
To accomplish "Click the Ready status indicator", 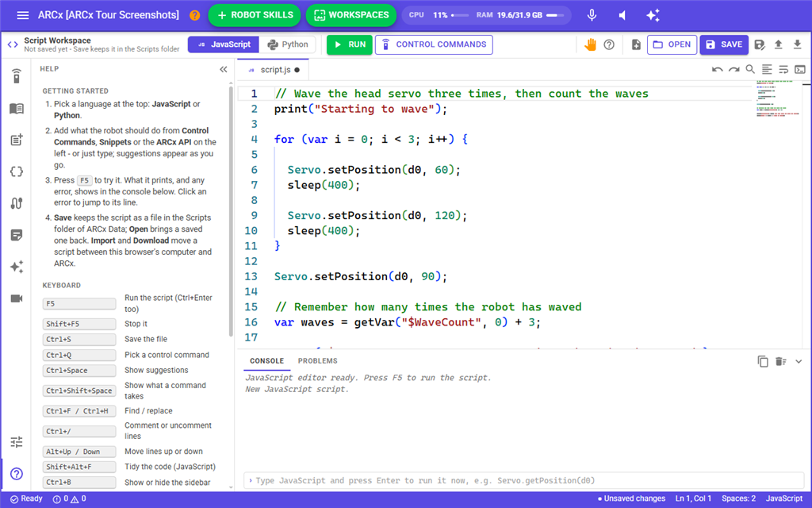I will tap(26, 498).
